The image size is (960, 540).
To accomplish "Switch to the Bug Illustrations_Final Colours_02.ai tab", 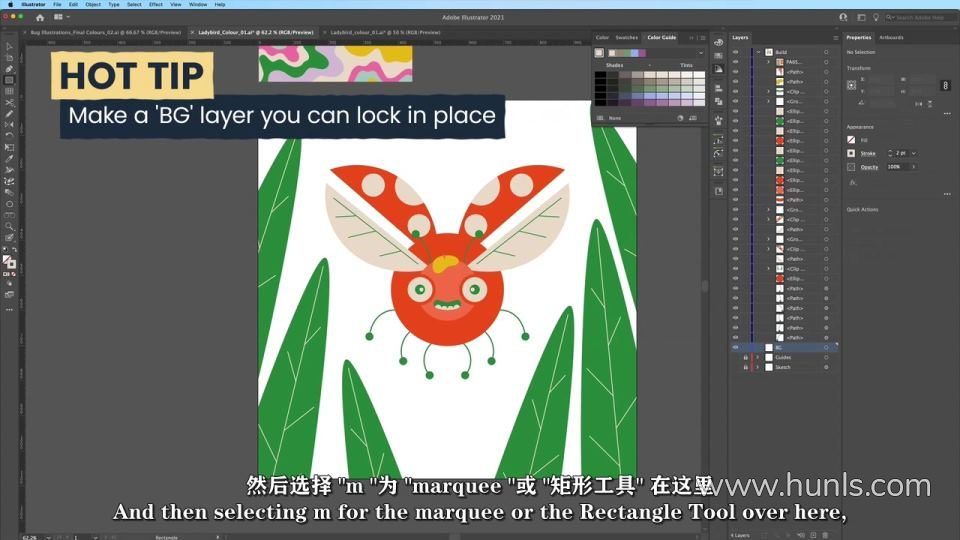I will [106, 32].
